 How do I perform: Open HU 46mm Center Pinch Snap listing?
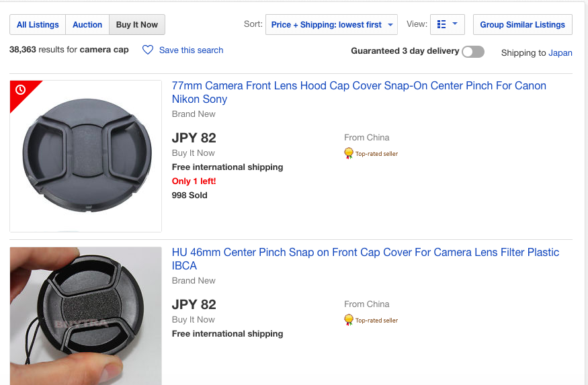(366, 259)
